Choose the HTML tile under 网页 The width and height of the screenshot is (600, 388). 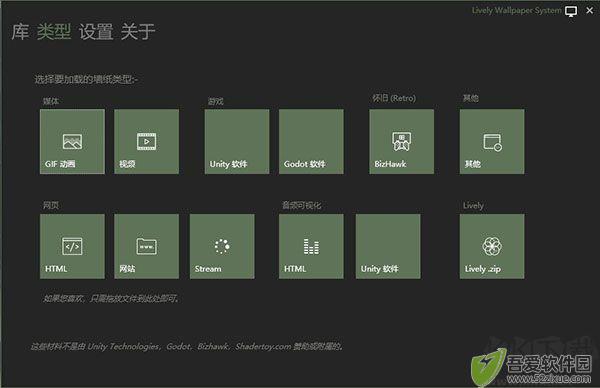tap(72, 246)
